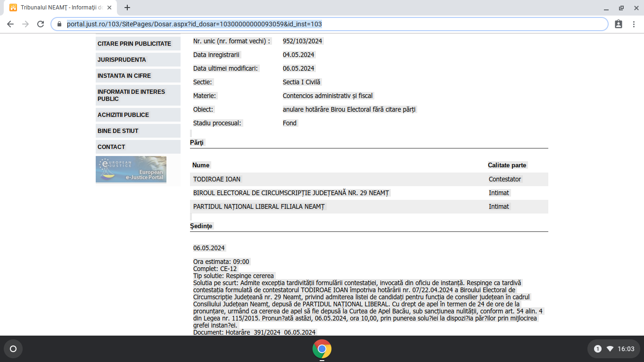
Task: Click the Sectie label
Action: point(203,82)
